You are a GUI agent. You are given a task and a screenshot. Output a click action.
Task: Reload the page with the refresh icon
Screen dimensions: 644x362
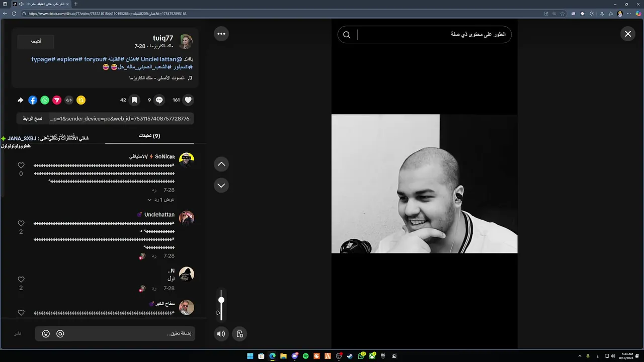point(15,14)
